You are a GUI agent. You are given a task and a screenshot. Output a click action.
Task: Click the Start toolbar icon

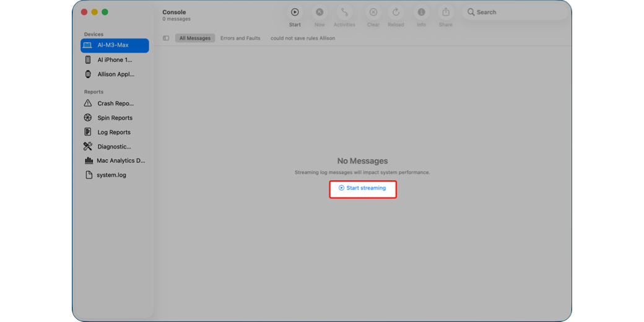point(295,12)
